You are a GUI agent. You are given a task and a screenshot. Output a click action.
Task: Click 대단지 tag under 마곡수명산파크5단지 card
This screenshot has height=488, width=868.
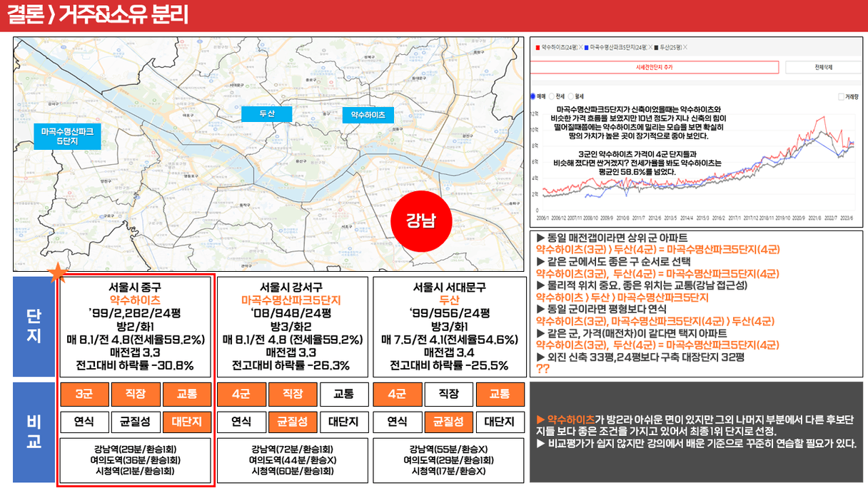pos(344,422)
